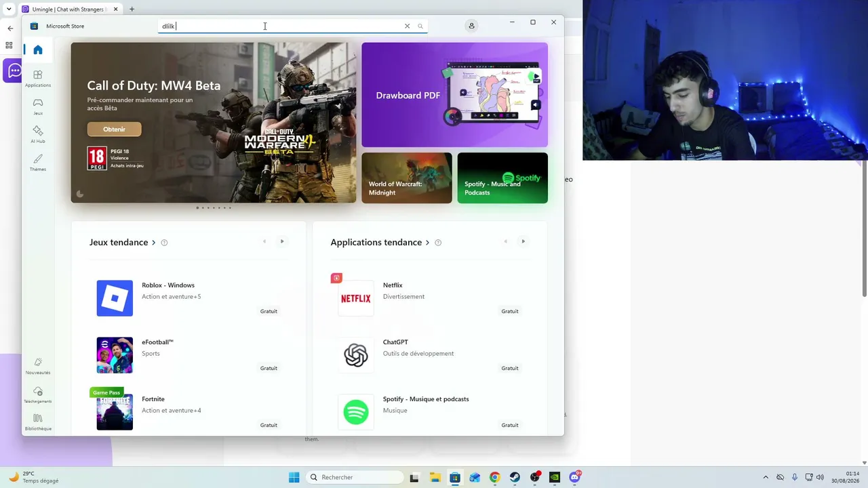Show next page of Applications tendance
The height and width of the screenshot is (488, 868).
(523, 241)
